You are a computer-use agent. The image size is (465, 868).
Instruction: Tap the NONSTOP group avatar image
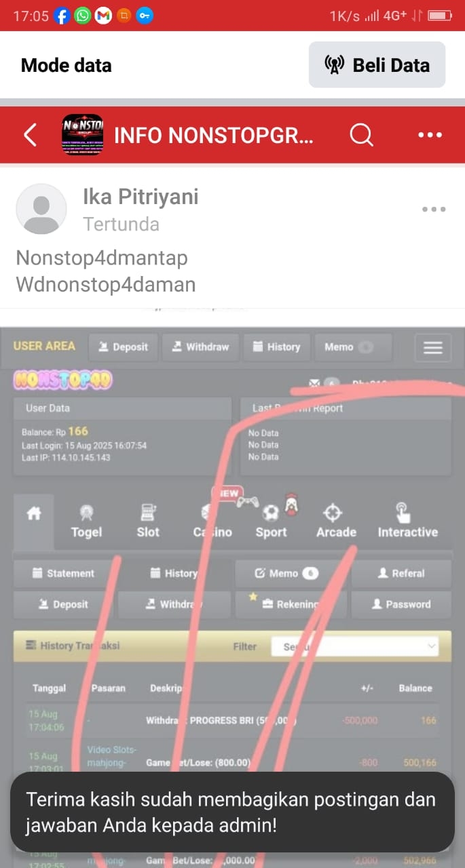tap(82, 135)
